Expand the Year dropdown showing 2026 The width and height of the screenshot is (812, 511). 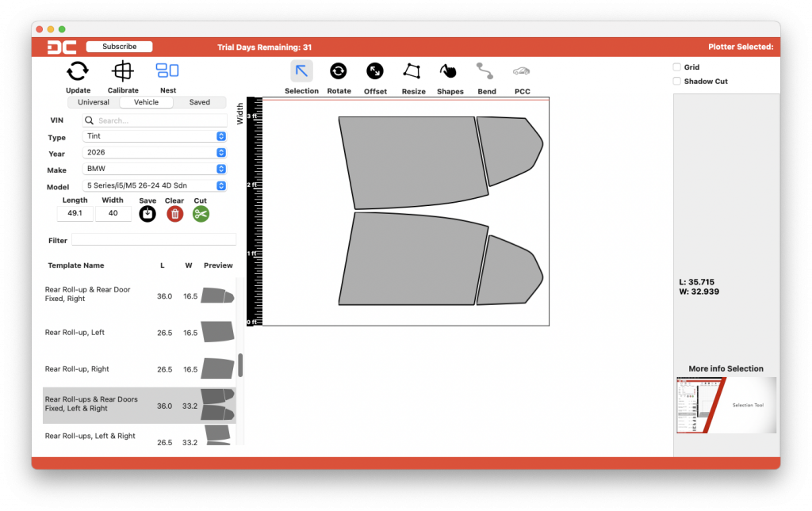155,153
